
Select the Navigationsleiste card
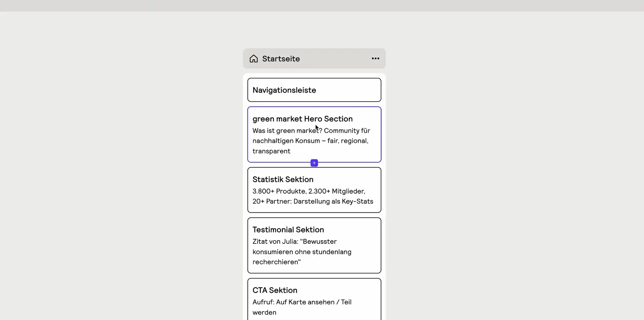click(314, 90)
